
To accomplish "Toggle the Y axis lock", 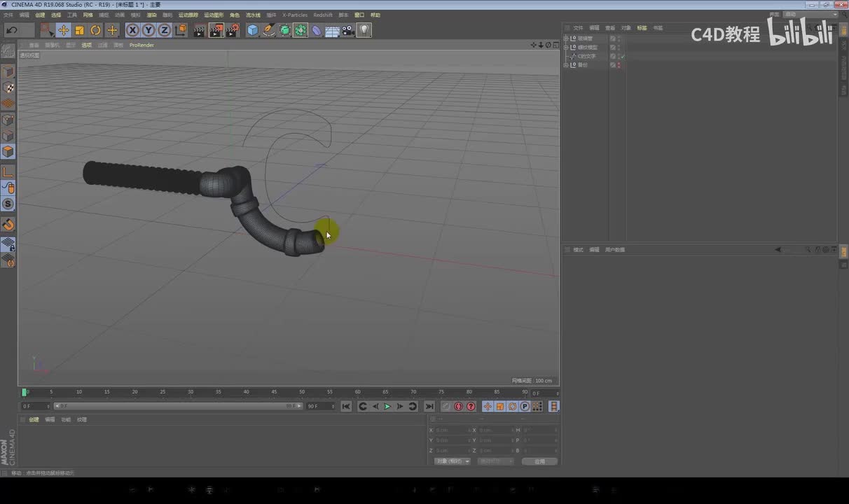I will (x=149, y=30).
